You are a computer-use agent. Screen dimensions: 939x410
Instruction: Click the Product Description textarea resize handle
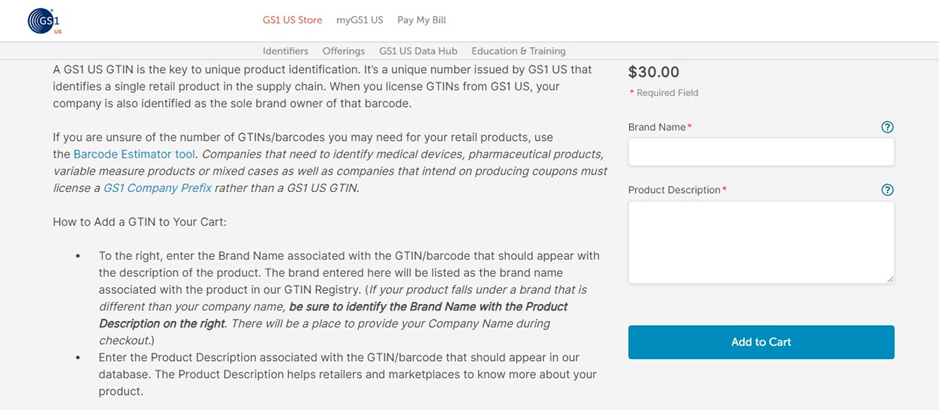pos(890,279)
